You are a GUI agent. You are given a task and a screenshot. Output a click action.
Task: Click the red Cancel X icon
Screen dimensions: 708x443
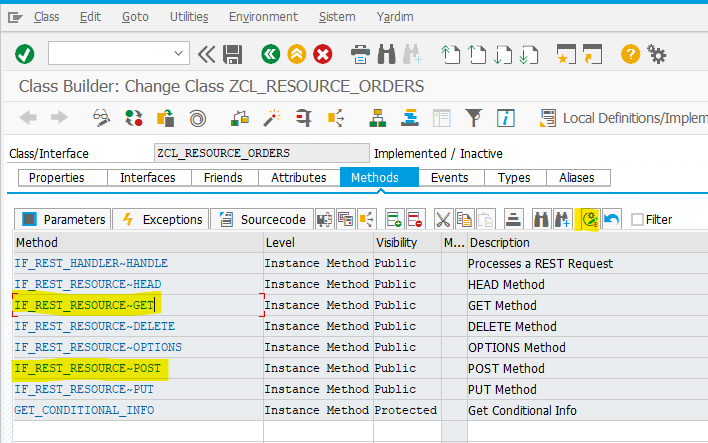pos(323,54)
